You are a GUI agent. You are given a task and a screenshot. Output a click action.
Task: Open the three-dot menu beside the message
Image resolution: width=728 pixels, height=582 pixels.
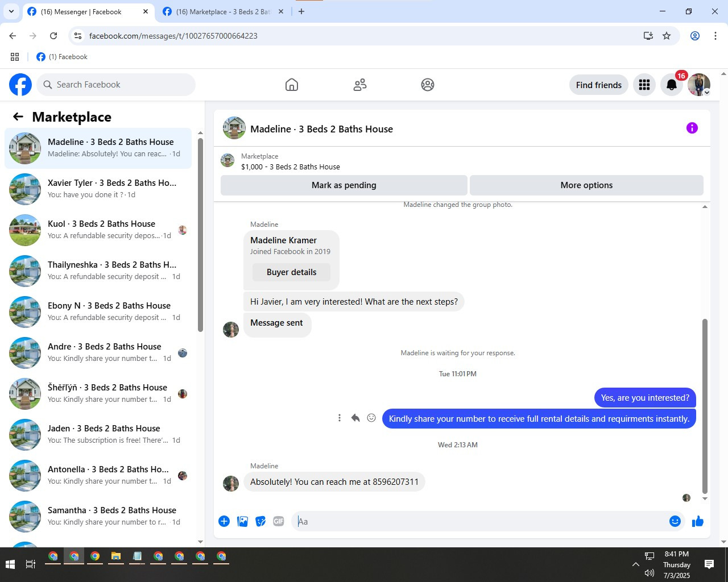tap(340, 418)
